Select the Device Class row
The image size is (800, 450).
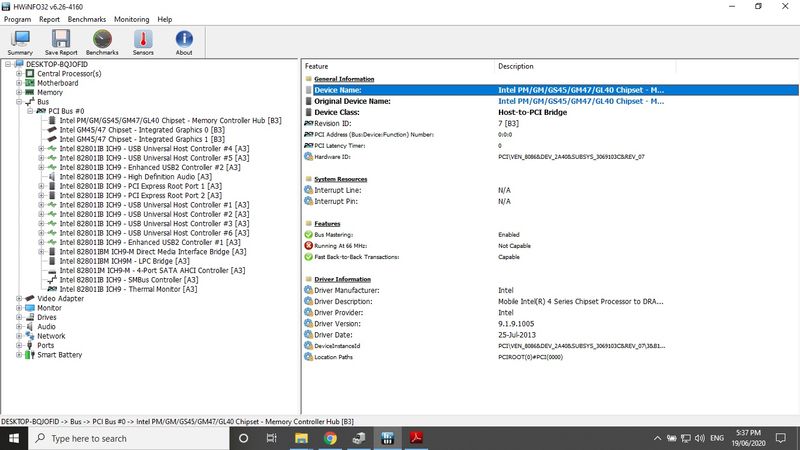coord(551,112)
